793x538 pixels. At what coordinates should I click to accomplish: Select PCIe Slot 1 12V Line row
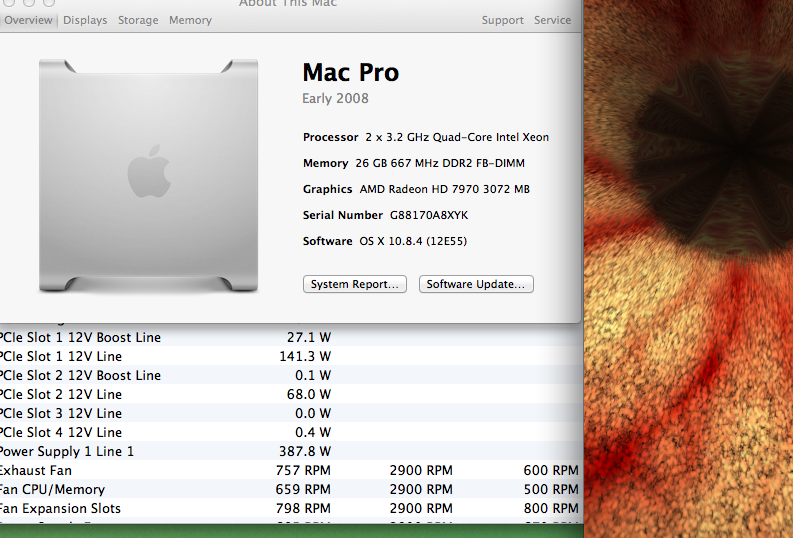[291, 356]
